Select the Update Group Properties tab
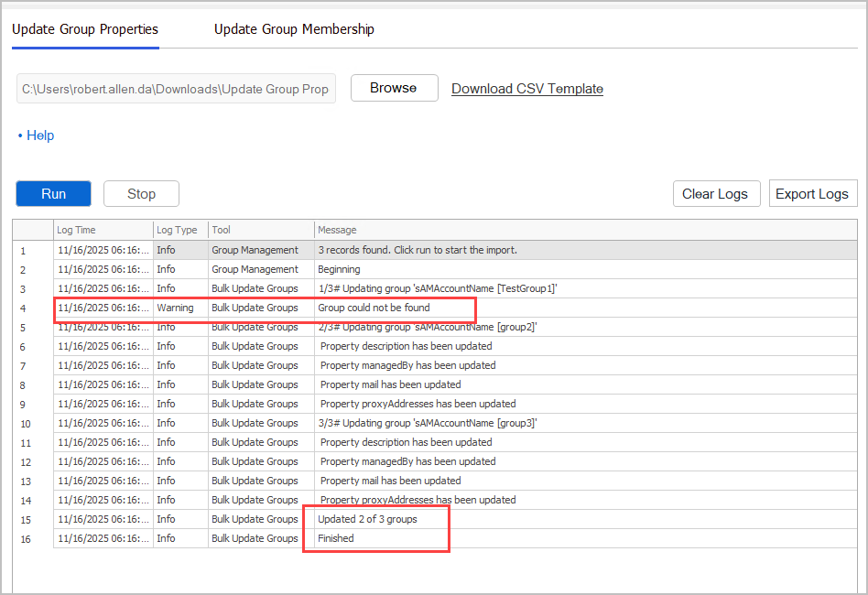The image size is (868, 595). [x=85, y=29]
